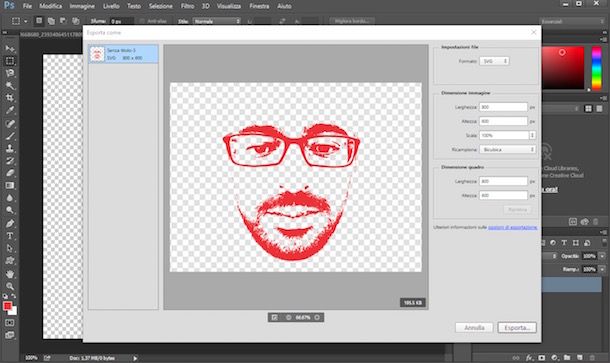The width and height of the screenshot is (610, 363).
Task: Click the rainbow hue slider strip
Action: point(596,68)
